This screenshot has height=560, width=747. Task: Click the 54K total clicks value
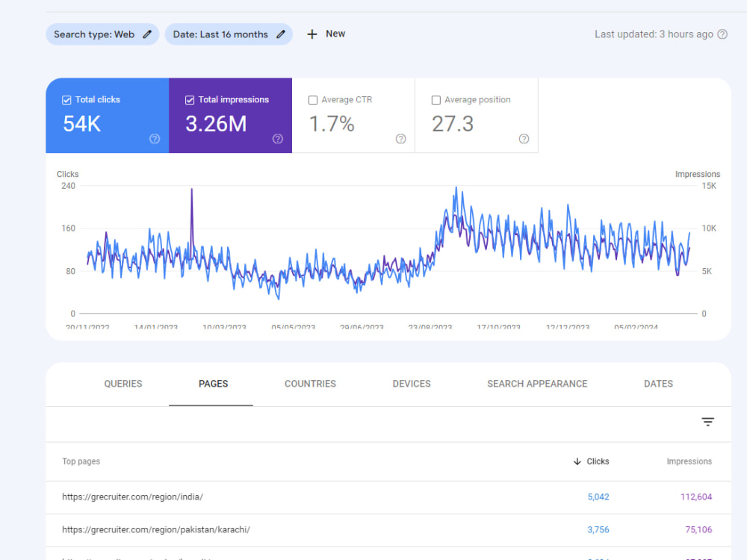82,124
